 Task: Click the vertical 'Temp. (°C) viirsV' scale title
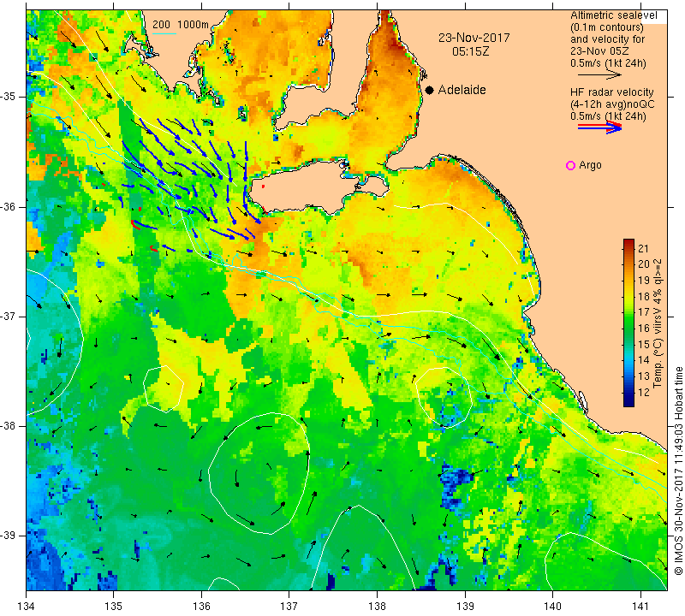click(658, 323)
